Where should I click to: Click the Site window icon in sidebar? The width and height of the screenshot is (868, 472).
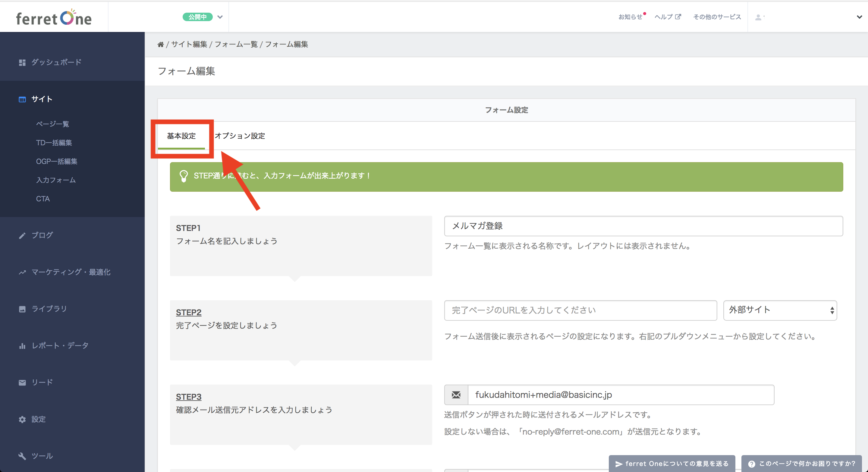[x=22, y=99]
